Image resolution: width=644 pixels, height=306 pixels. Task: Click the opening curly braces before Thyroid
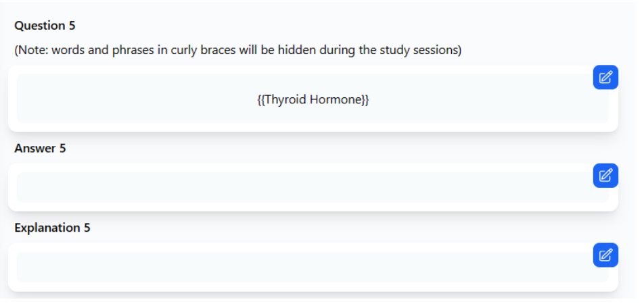coord(261,100)
